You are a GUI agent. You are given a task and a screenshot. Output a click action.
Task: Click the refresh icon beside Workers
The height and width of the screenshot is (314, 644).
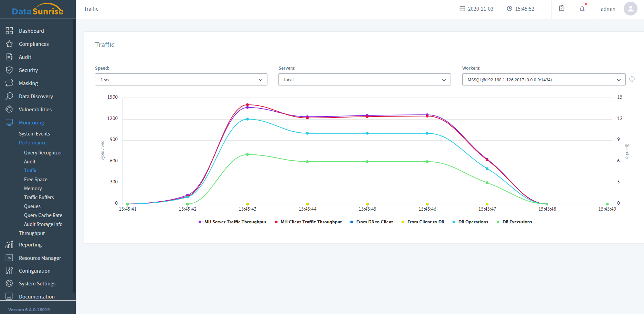coord(632,79)
